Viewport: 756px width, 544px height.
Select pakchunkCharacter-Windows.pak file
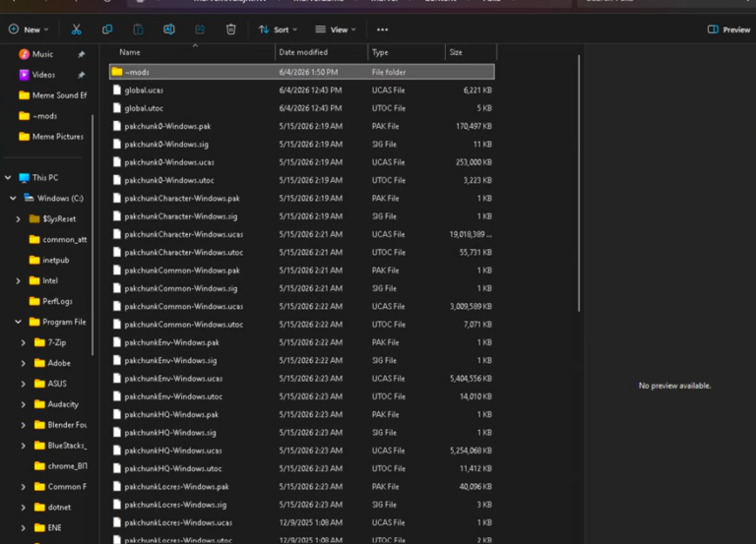(x=302, y=198)
